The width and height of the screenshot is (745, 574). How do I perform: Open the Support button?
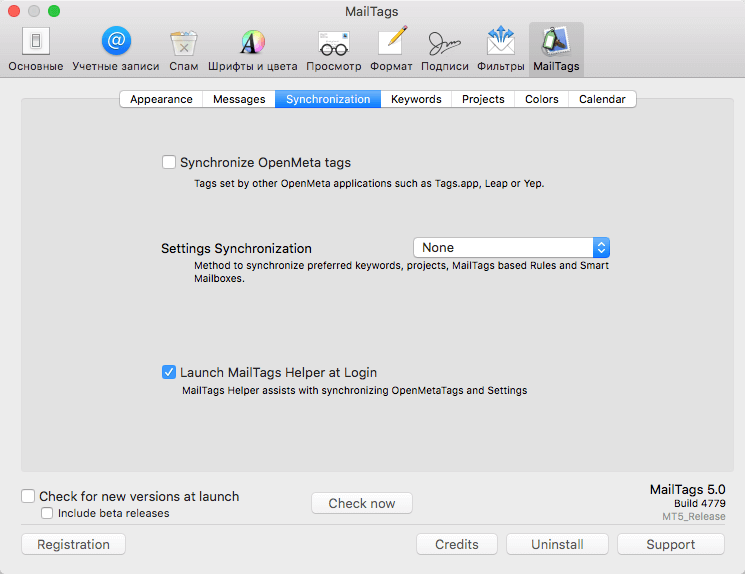[x=670, y=544]
